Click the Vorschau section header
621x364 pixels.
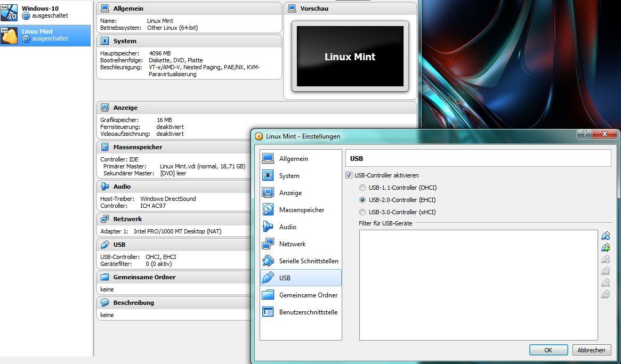pyautogui.click(x=350, y=9)
